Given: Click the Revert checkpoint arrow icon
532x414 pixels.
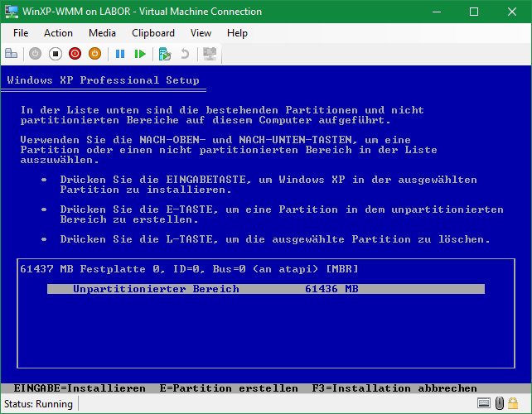Looking at the screenshot, I should [185, 54].
